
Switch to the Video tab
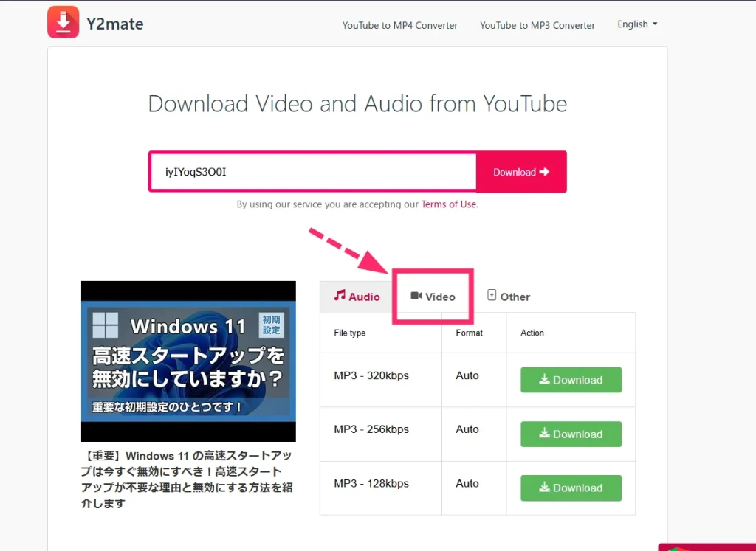pos(433,297)
